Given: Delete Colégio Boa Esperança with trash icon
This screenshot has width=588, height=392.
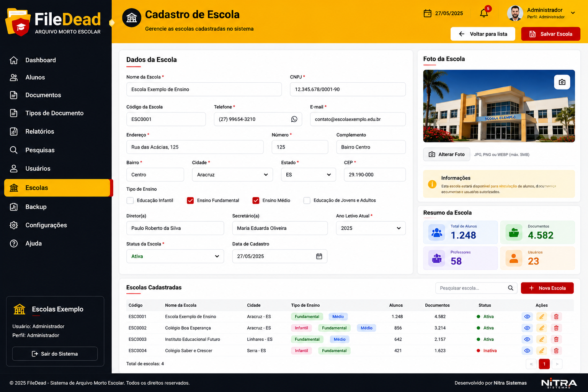Looking at the screenshot, I should (556, 328).
